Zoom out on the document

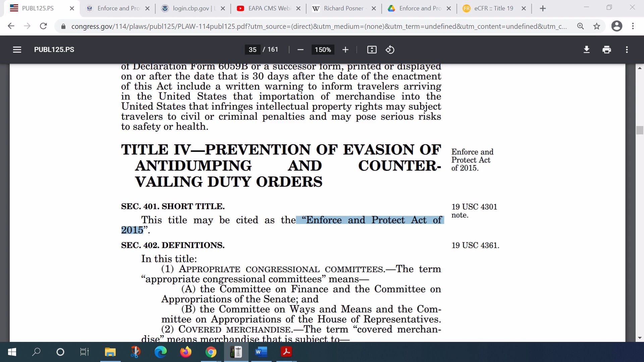coord(300,50)
